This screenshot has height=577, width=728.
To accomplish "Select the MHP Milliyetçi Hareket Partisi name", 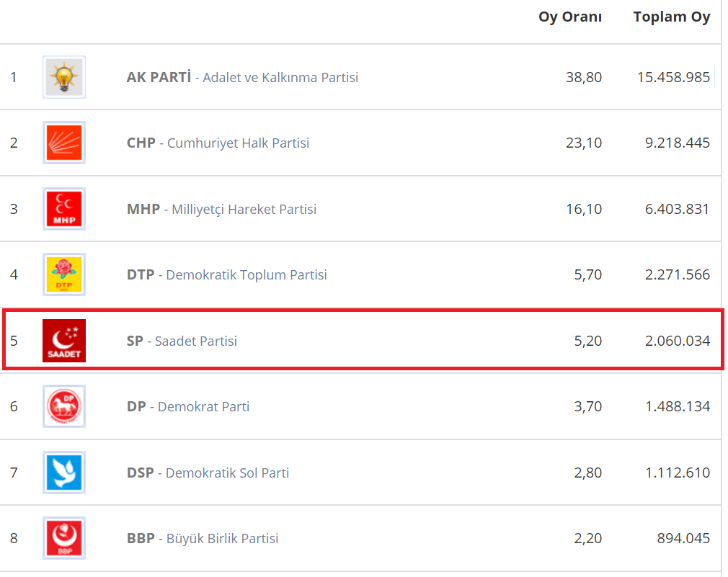I will [221, 209].
